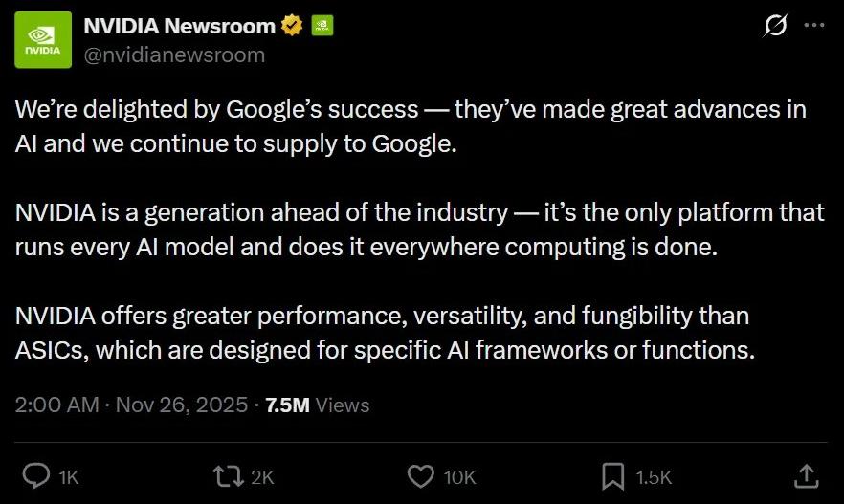Viewport: 844px width, 504px height.
Task: Click the reply speech bubble icon
Action: tap(36, 475)
